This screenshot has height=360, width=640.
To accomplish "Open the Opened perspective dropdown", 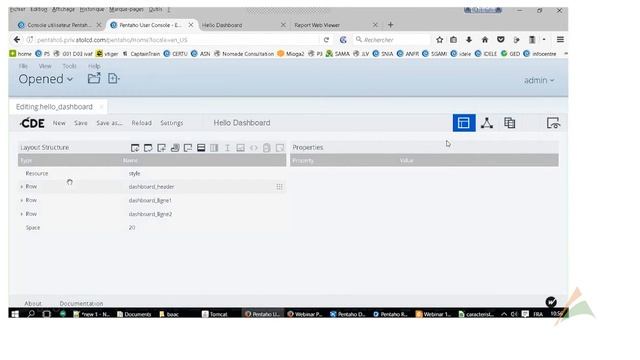I will tap(46, 79).
